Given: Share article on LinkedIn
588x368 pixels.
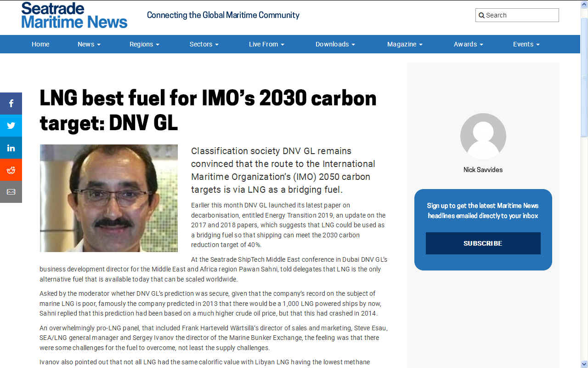Looking at the screenshot, I should [11, 148].
